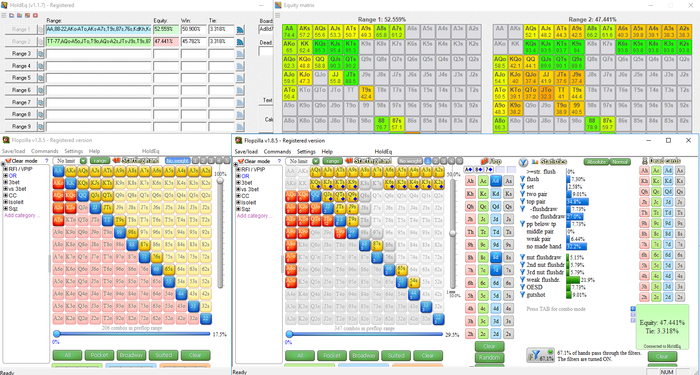Click the Starting hands icon in front Flopzilla
The width and height of the screenshot is (700, 375).
pos(348,161)
